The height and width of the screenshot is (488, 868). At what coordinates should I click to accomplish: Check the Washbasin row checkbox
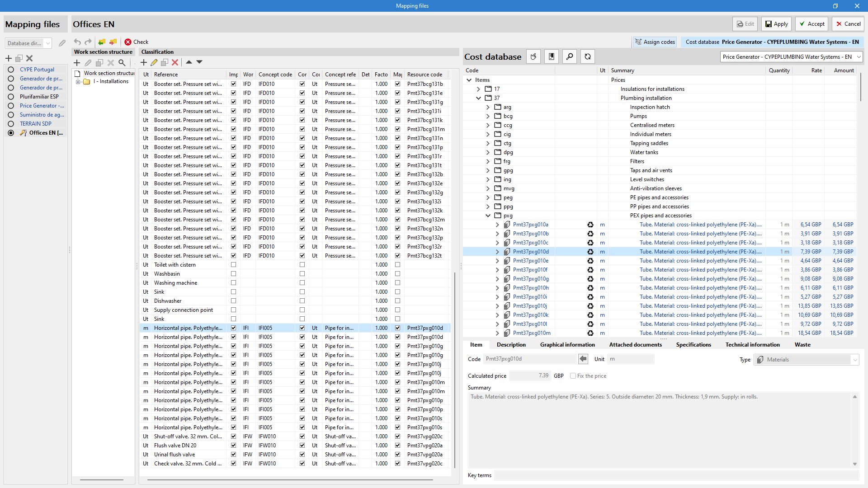(233, 273)
